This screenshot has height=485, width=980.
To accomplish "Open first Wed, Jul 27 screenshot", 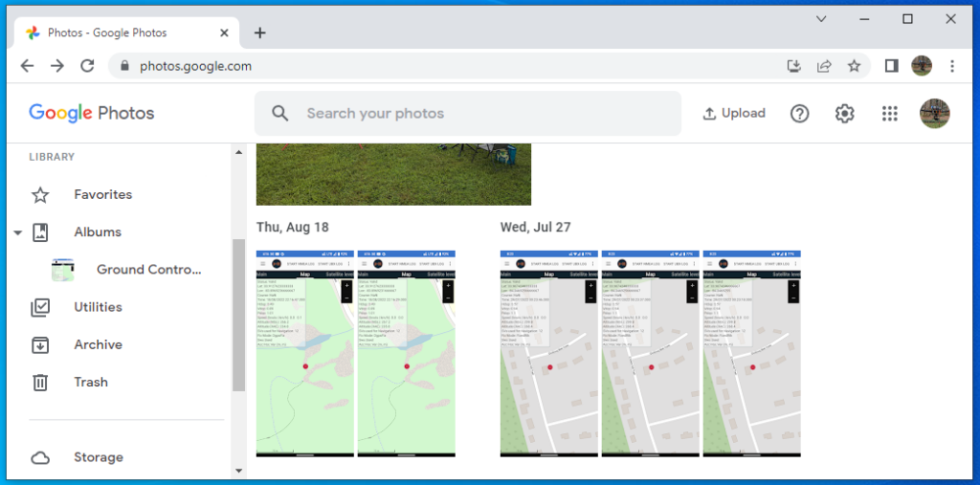I will pos(549,354).
